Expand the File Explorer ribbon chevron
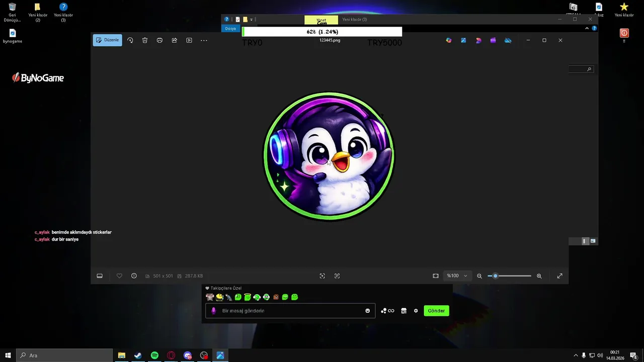This screenshot has width=644, height=362. 587,29
